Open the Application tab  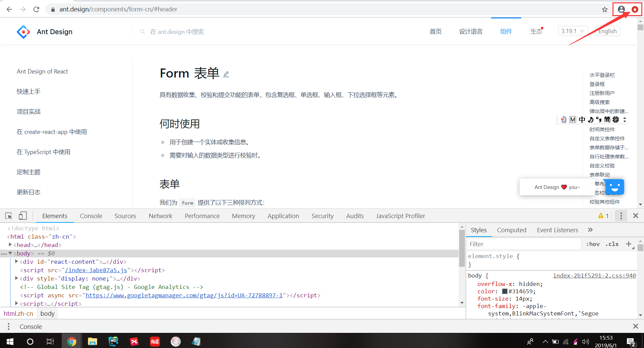coord(283,216)
